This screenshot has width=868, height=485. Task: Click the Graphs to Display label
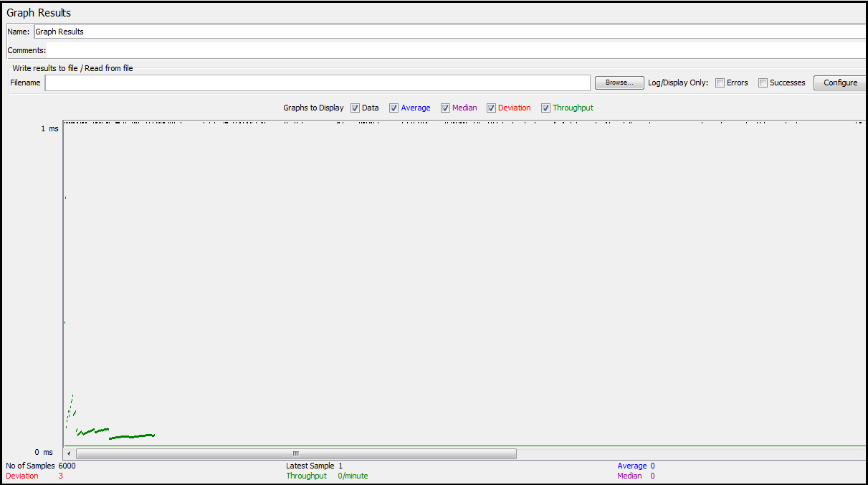point(313,108)
